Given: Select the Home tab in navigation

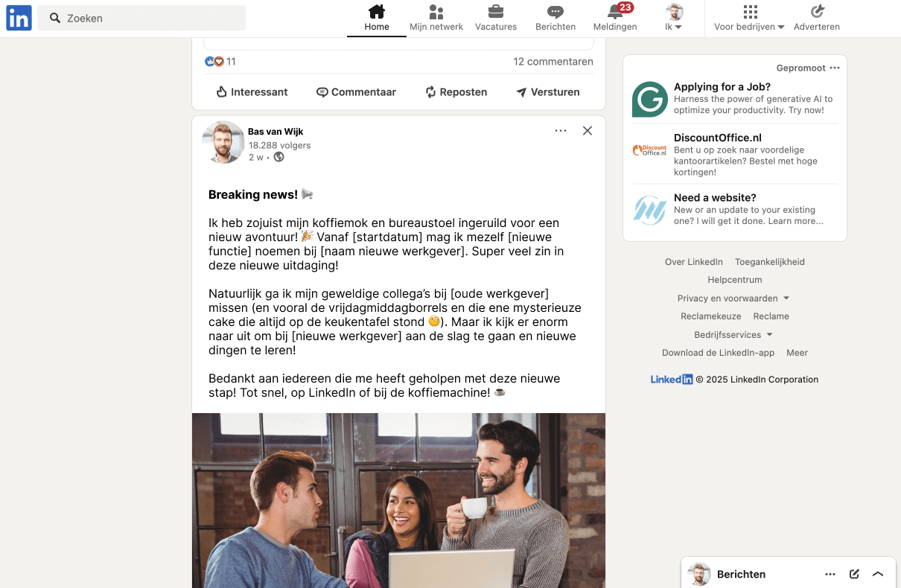Looking at the screenshot, I should click(377, 19).
